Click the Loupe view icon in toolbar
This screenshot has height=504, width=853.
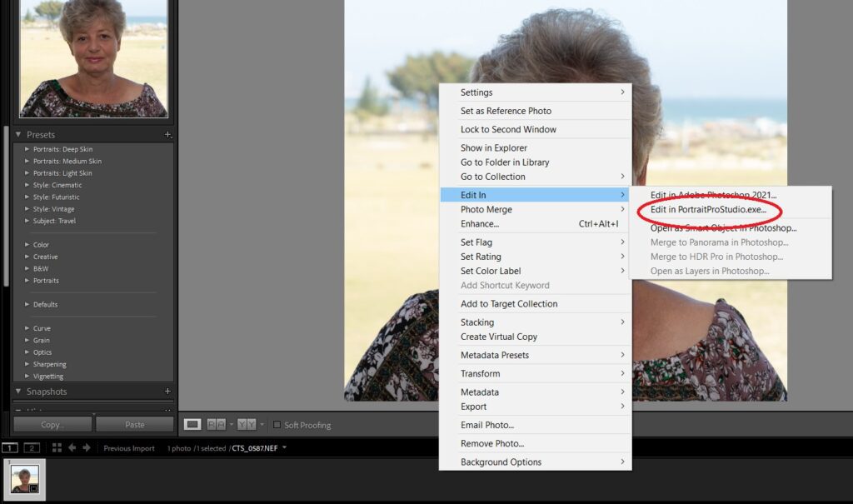(192, 425)
